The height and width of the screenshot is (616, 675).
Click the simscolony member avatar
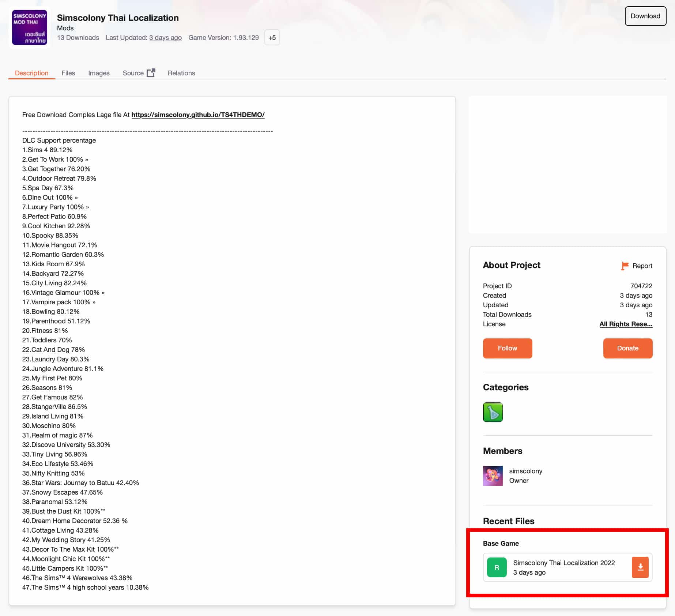click(493, 476)
